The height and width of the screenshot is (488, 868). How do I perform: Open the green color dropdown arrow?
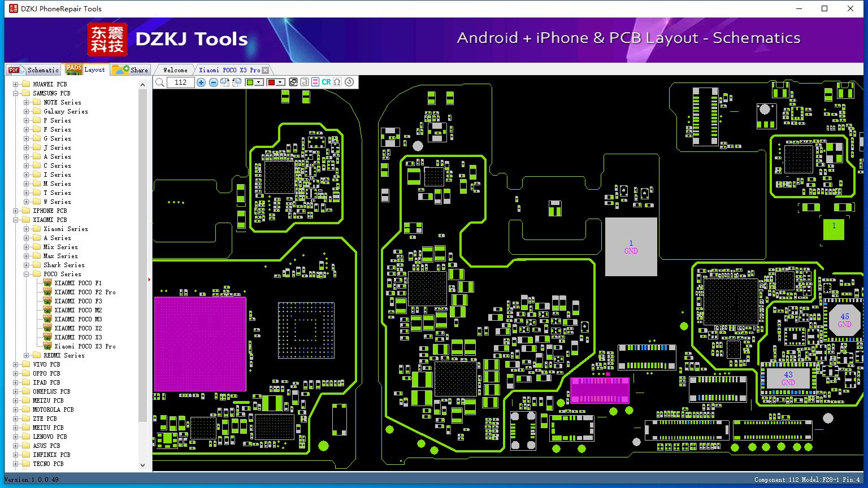[259, 82]
